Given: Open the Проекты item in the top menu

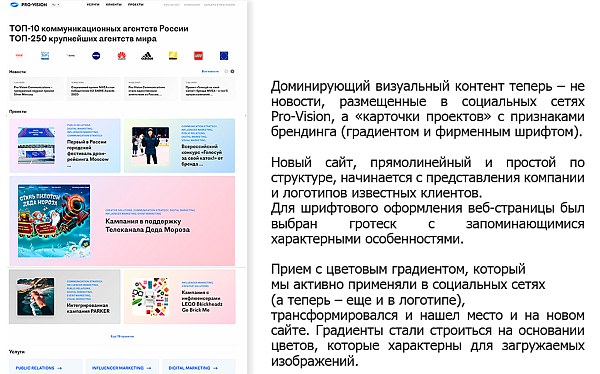Looking at the screenshot, I should [x=135, y=5].
